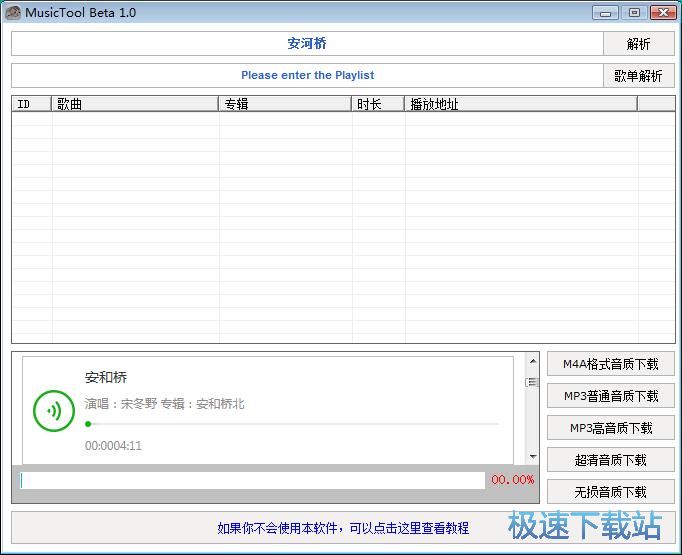Click the 00.00% progress percentage
This screenshot has height=555, width=682.
[x=512, y=480]
